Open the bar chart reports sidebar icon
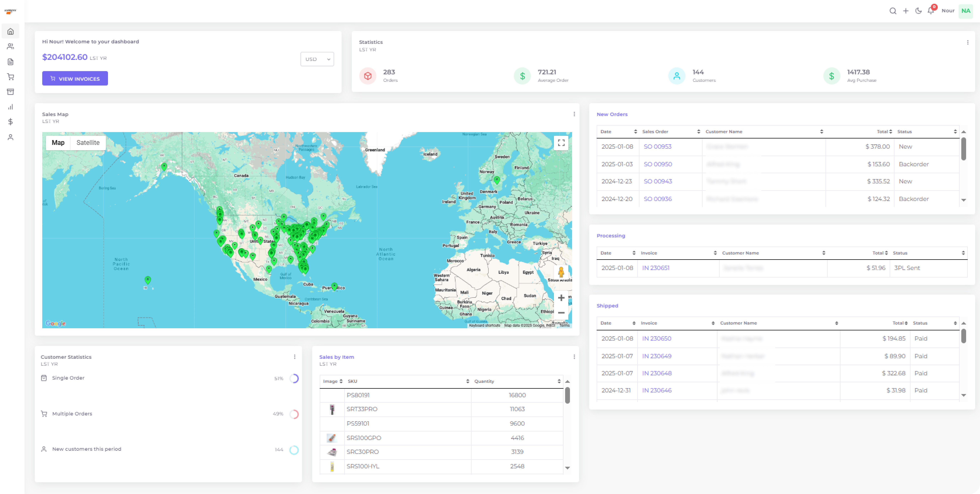The image size is (980, 494). 11,107
